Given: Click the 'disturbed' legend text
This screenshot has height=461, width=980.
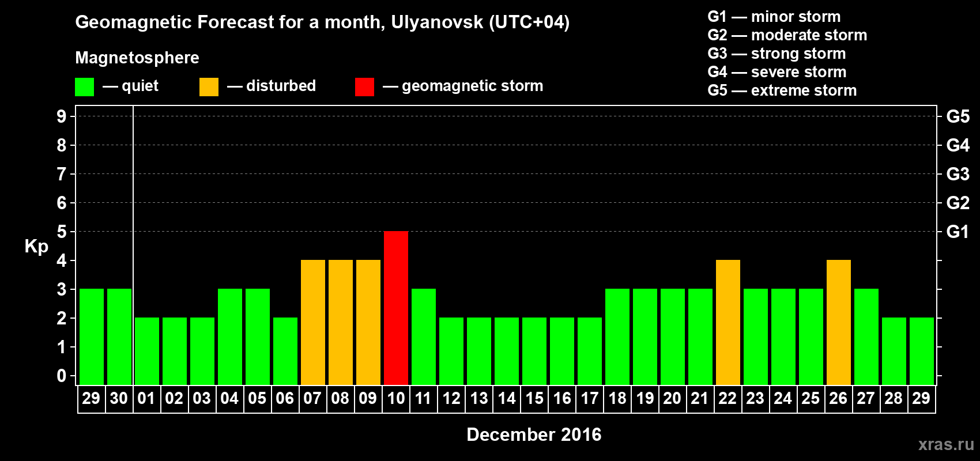Looking at the screenshot, I should click(281, 86).
